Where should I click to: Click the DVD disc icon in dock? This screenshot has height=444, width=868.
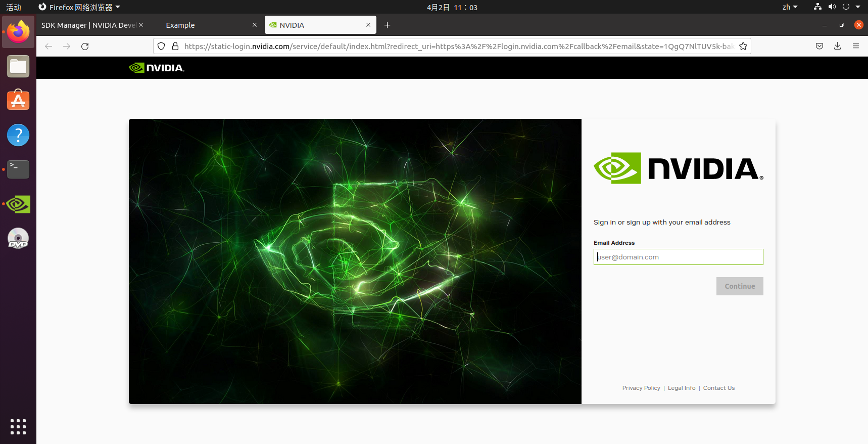pyautogui.click(x=18, y=238)
